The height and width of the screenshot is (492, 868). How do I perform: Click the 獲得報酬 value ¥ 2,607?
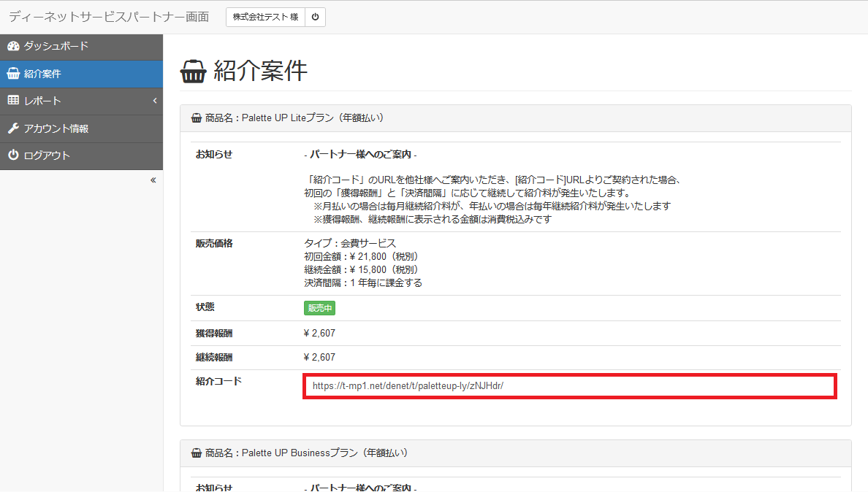point(319,334)
